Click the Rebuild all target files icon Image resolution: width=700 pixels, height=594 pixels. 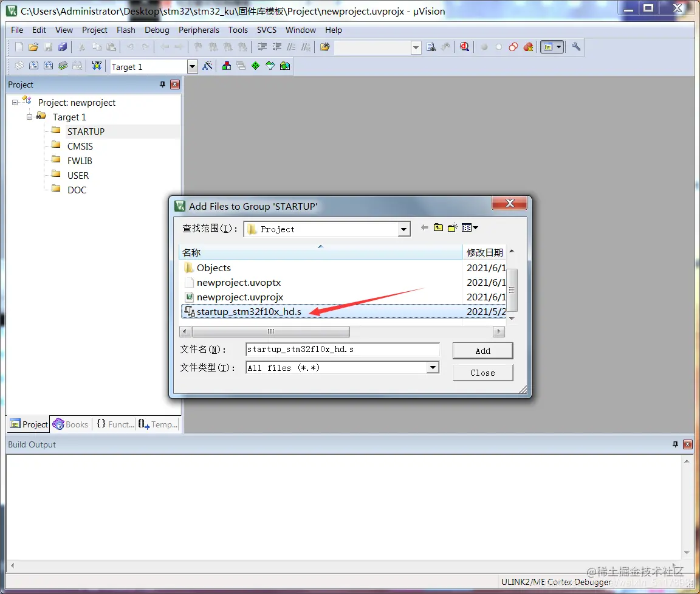tap(48, 66)
